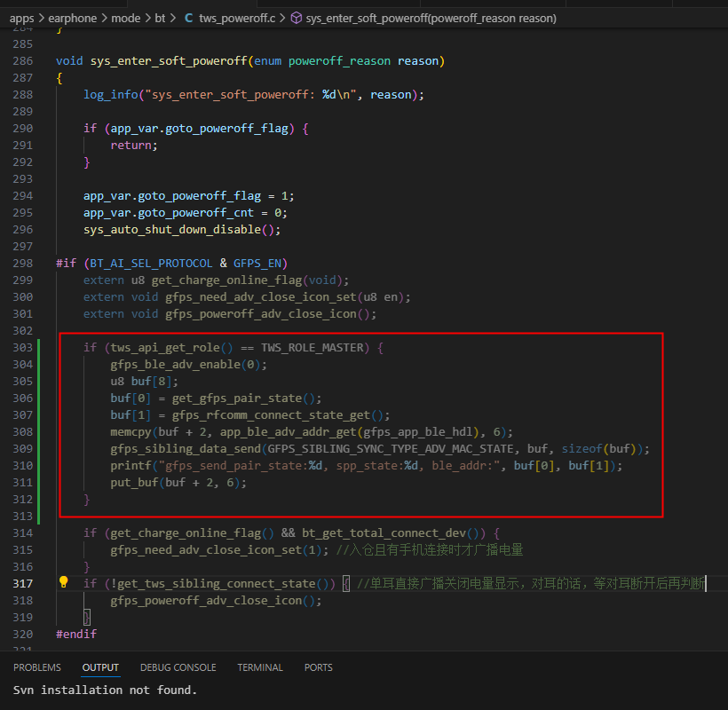728x710 pixels.
Task: Open the 'earphone' breadcrumb folder
Action: (73, 18)
